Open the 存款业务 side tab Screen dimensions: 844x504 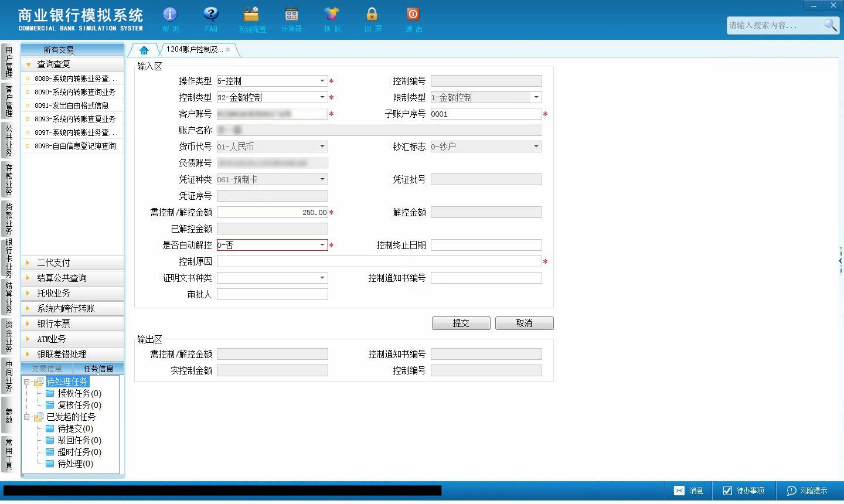(x=9, y=179)
